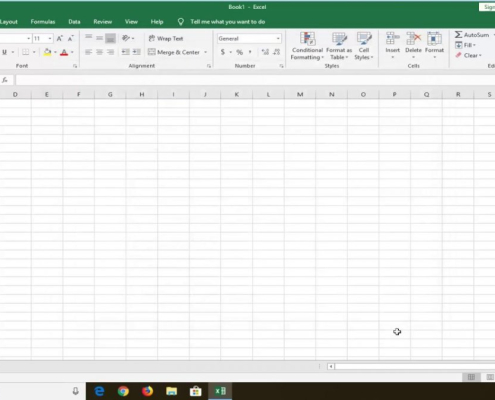This screenshot has width=495, height=400.
Task: Toggle Middle Align for cells
Action: tap(99, 38)
